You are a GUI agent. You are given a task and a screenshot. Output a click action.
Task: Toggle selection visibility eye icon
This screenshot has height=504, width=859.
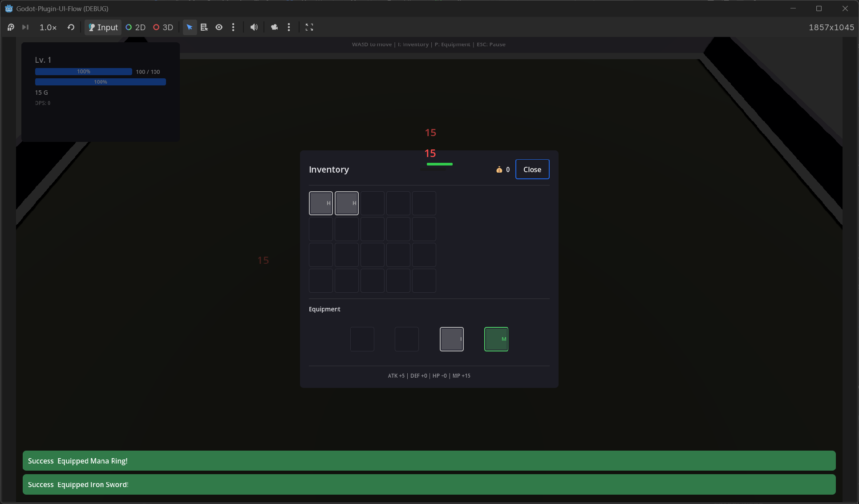click(219, 27)
